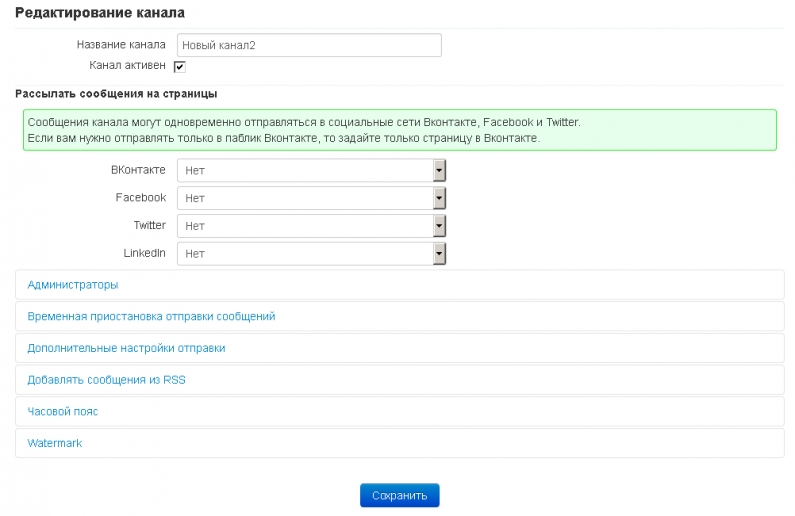Open the Twitter page dropdown
This screenshot has height=516, width=795.
(311, 226)
